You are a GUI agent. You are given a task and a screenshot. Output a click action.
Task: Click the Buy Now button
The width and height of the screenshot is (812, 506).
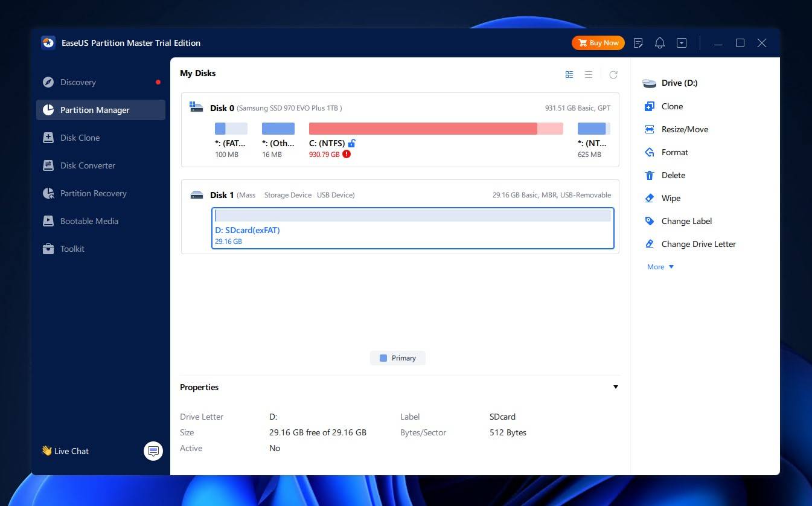click(x=598, y=43)
